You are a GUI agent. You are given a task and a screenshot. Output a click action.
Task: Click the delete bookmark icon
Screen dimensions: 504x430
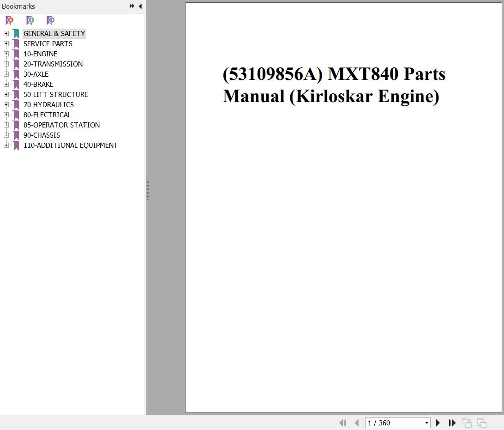[9, 20]
